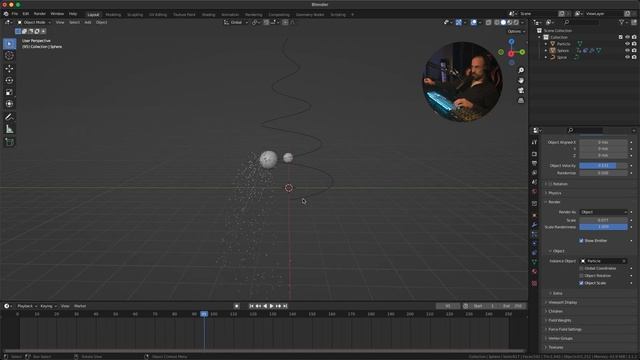Open the Texture properties tab icon

point(534,283)
